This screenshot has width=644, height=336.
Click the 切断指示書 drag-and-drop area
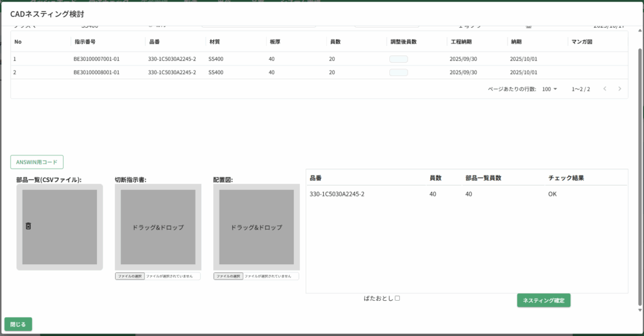click(x=157, y=227)
